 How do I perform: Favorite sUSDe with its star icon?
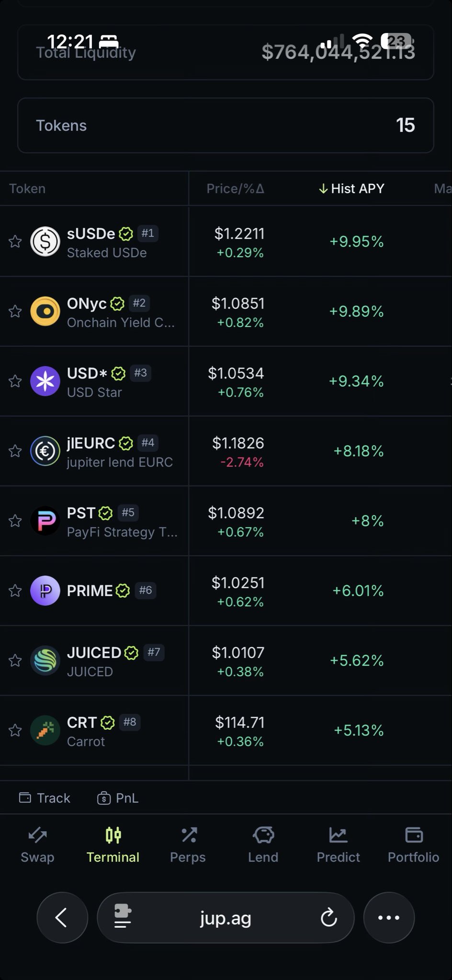(15, 241)
